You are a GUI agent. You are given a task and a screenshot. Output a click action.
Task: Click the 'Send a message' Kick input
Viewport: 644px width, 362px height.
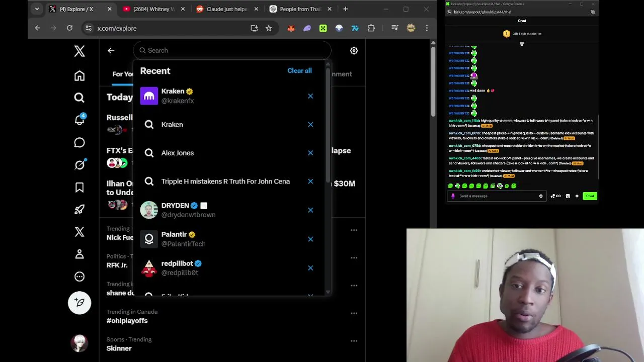(497, 196)
